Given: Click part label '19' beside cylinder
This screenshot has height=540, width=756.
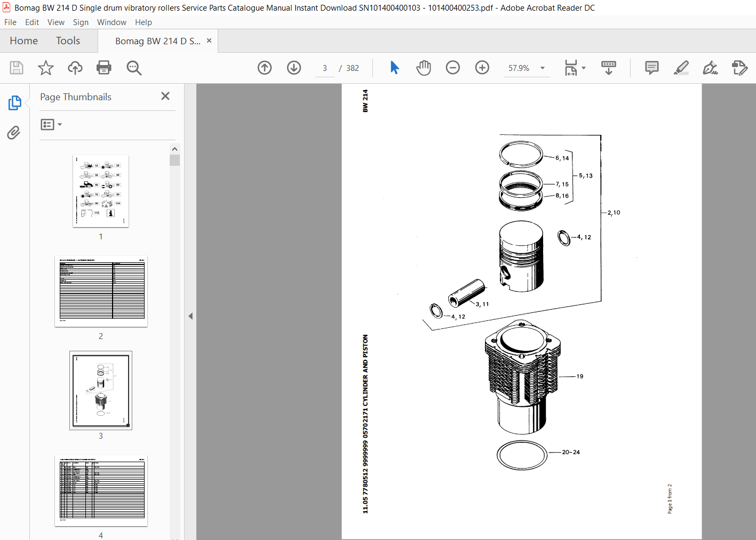Looking at the screenshot, I should coord(580,376).
